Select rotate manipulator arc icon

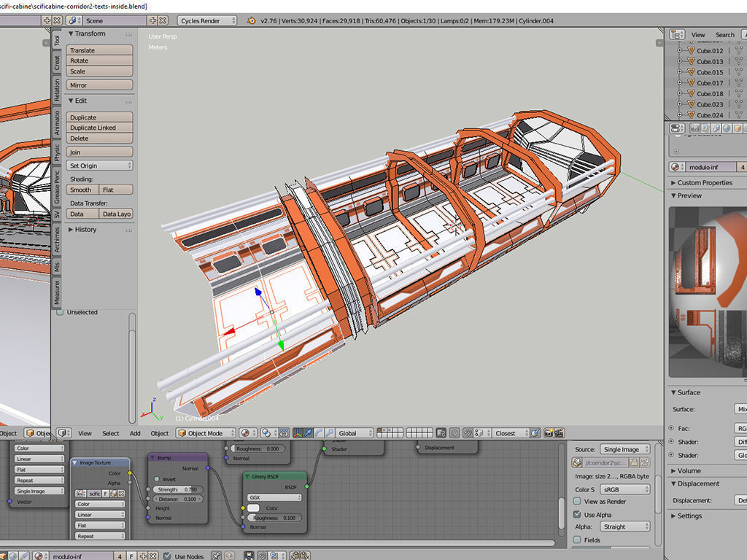point(319,433)
